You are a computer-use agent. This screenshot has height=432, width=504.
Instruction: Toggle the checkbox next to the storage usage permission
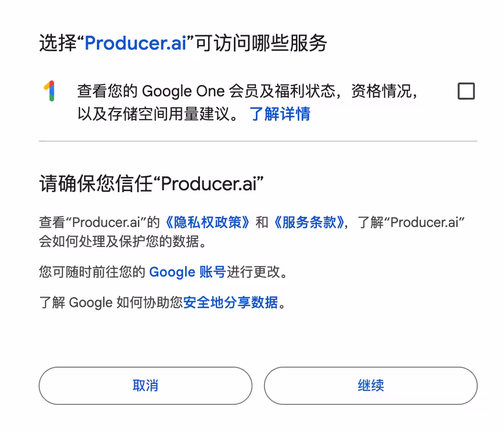(467, 91)
